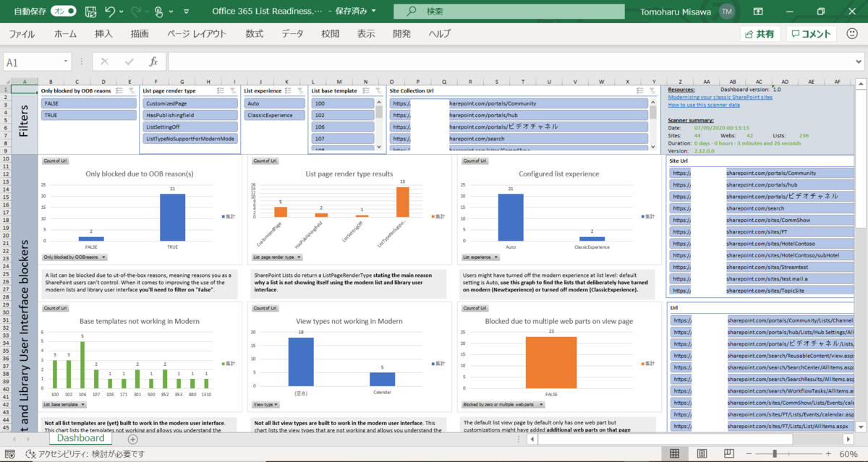Open the Undo history dropdown arrow

(x=122, y=12)
